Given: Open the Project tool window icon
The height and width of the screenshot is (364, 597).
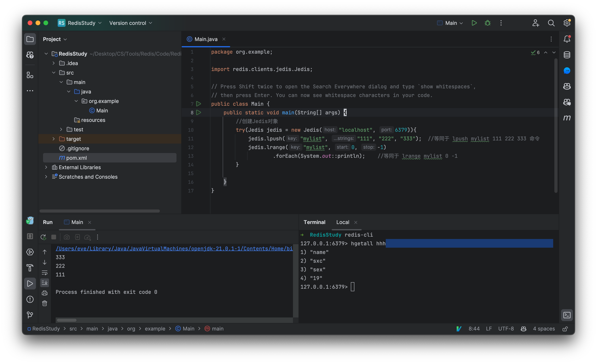Looking at the screenshot, I should point(30,39).
